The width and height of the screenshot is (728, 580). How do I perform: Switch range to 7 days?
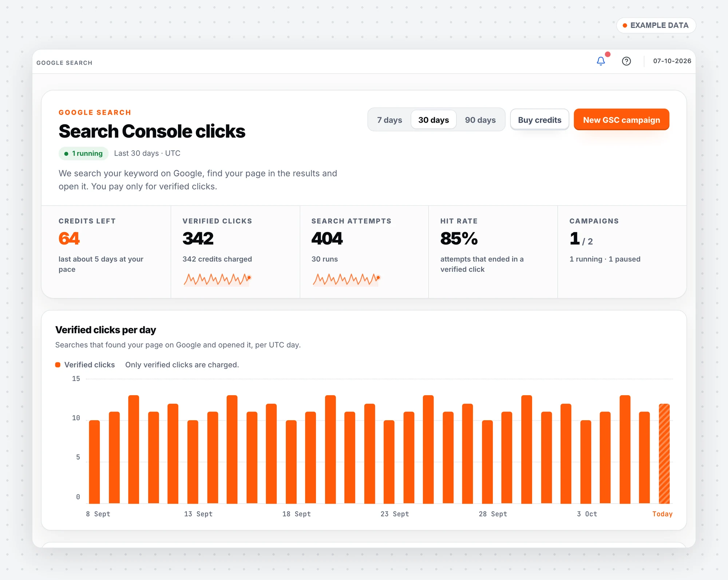(389, 120)
